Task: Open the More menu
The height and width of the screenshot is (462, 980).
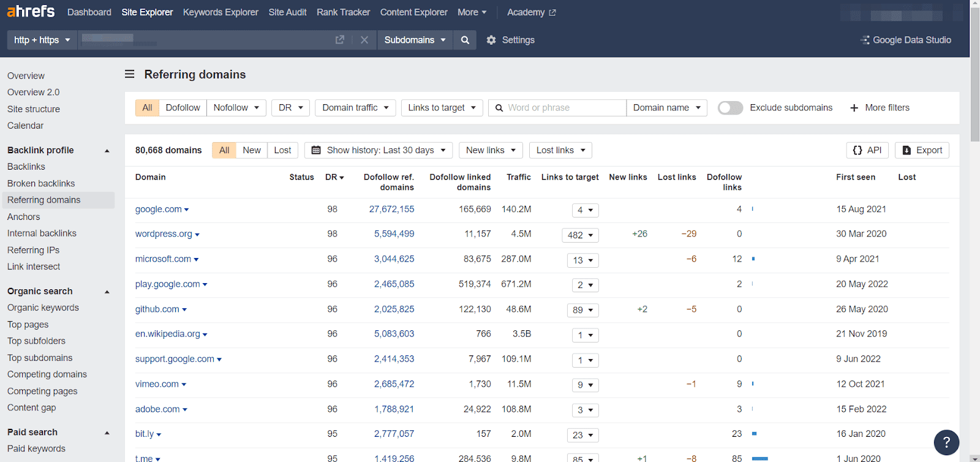Action: (472, 12)
